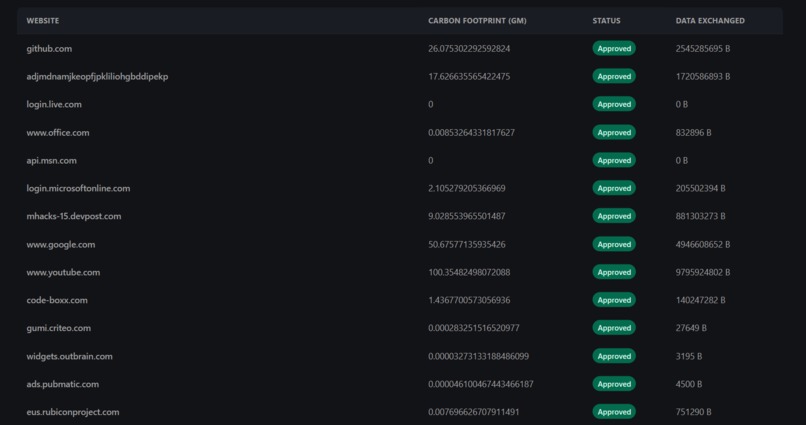Click the Approved badge for ads.pubmatic.com
The height and width of the screenshot is (425, 806).
(614, 383)
